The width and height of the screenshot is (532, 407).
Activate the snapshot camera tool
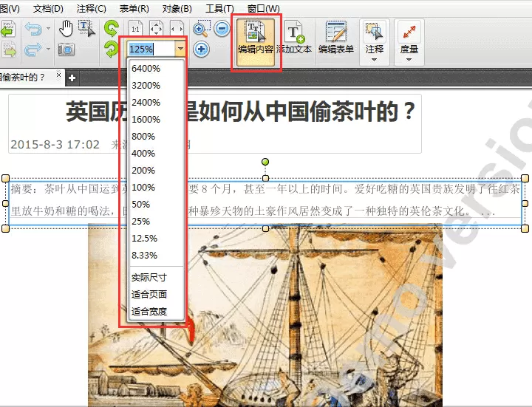pyautogui.click(x=66, y=49)
